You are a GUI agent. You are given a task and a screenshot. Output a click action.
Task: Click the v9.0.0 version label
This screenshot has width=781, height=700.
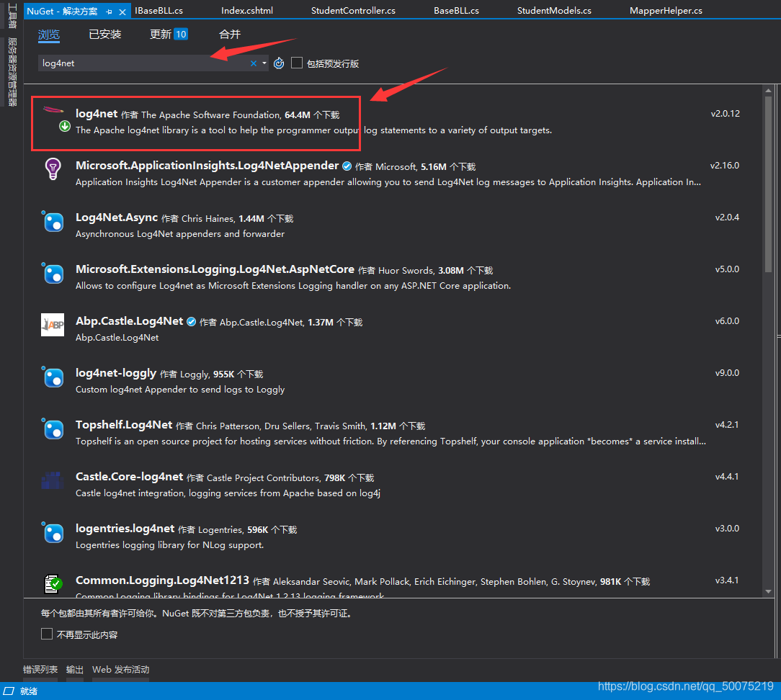point(727,372)
